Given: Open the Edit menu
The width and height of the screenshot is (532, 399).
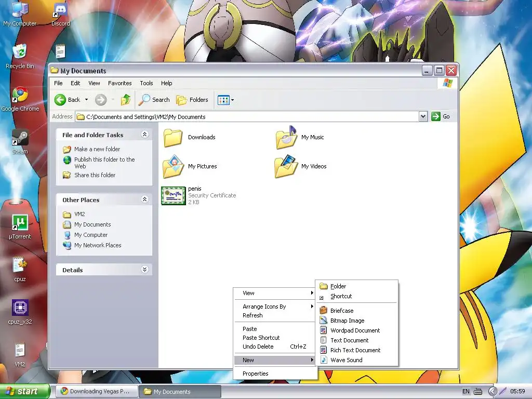Looking at the screenshot, I should point(75,83).
